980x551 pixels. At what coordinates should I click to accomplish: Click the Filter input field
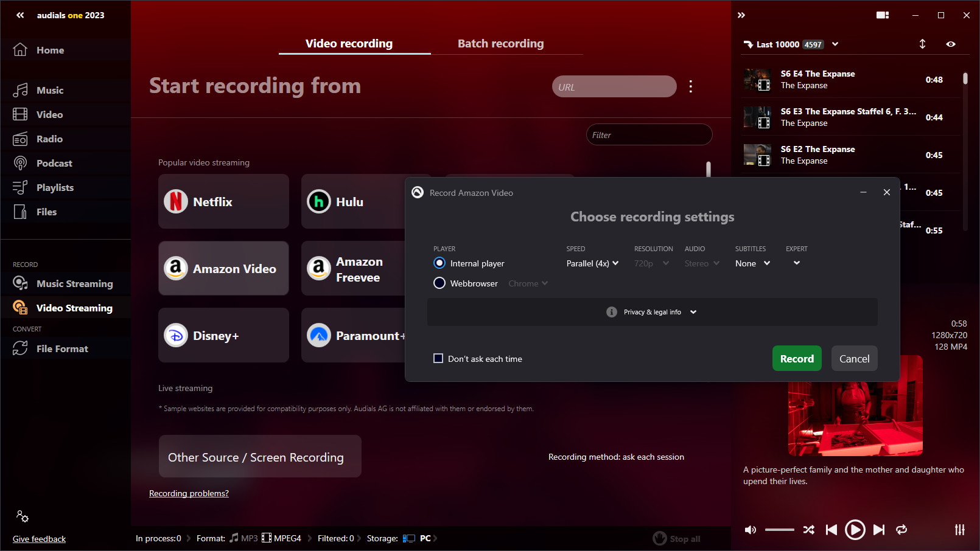649,135
